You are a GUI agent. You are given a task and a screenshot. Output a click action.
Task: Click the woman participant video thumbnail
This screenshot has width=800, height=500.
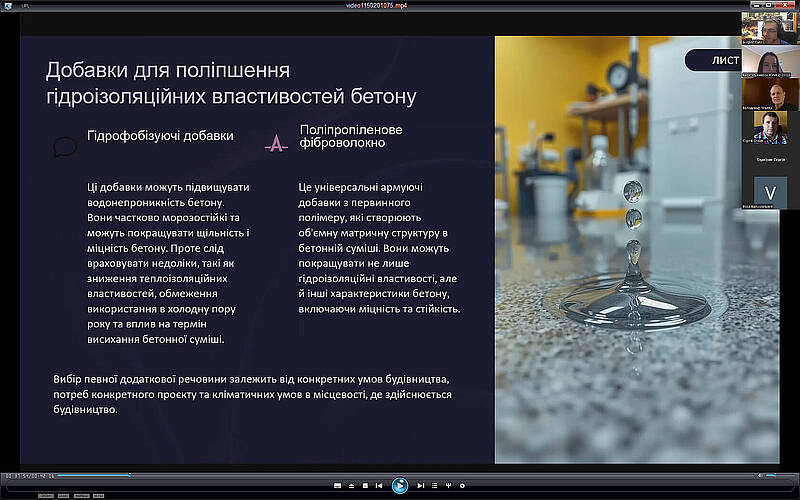tap(770, 62)
